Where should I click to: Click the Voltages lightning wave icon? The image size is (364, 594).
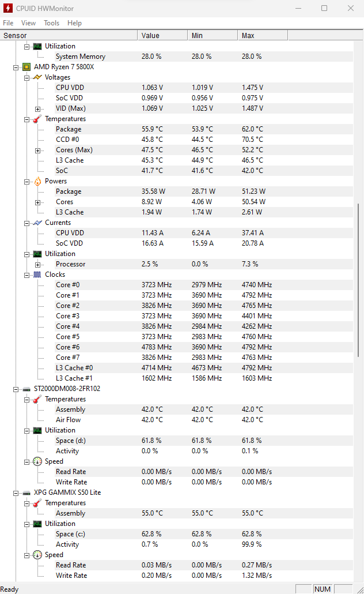[x=37, y=77]
